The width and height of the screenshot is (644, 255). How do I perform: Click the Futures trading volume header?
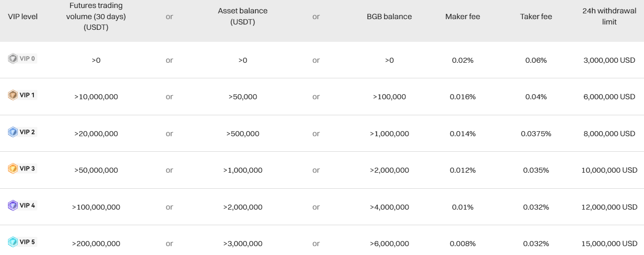point(96,16)
